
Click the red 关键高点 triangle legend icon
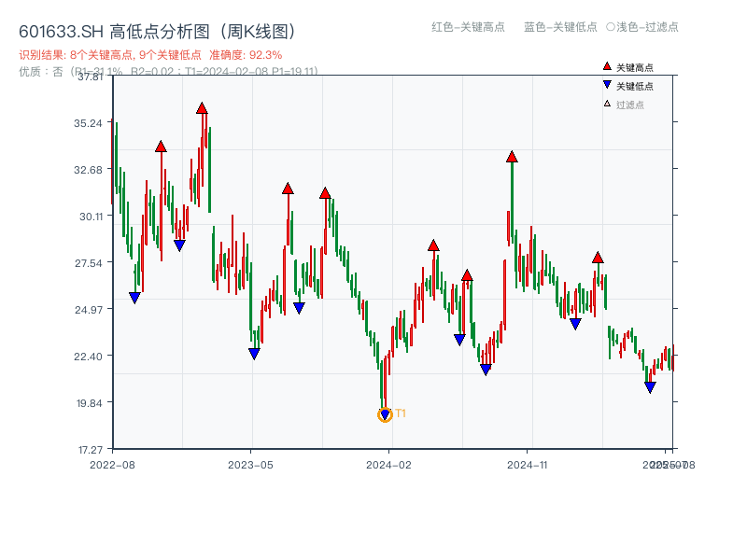(607, 66)
